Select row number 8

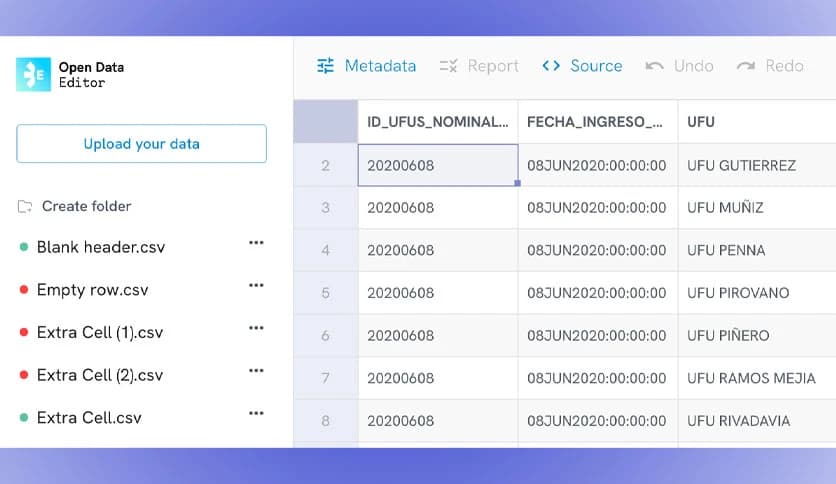coord(325,421)
